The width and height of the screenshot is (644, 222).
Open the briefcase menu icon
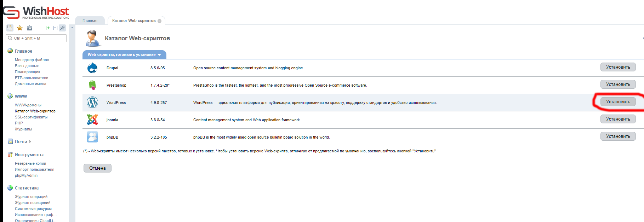(30, 28)
